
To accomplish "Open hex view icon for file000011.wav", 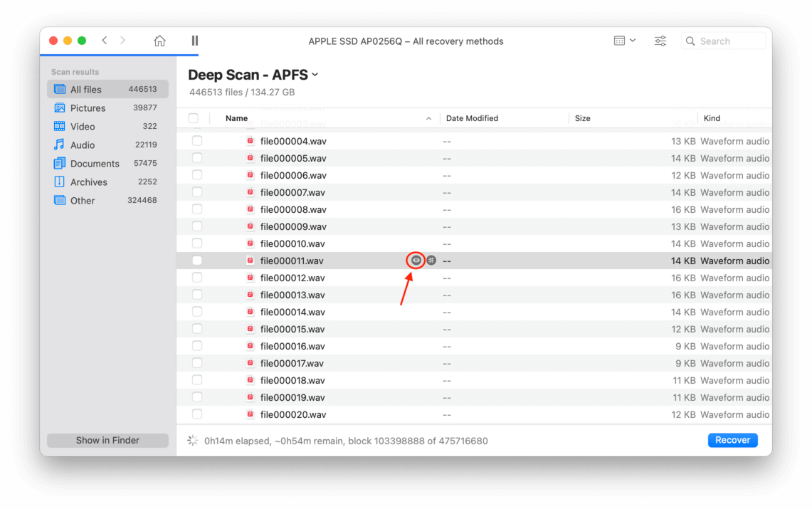I will point(431,261).
